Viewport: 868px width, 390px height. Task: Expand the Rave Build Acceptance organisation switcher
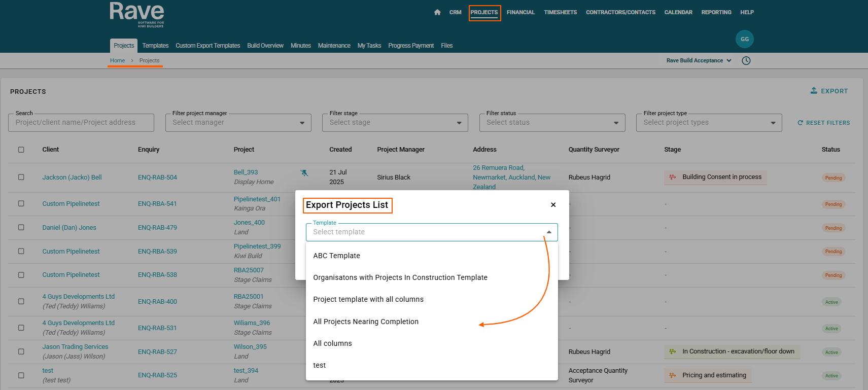pyautogui.click(x=699, y=60)
